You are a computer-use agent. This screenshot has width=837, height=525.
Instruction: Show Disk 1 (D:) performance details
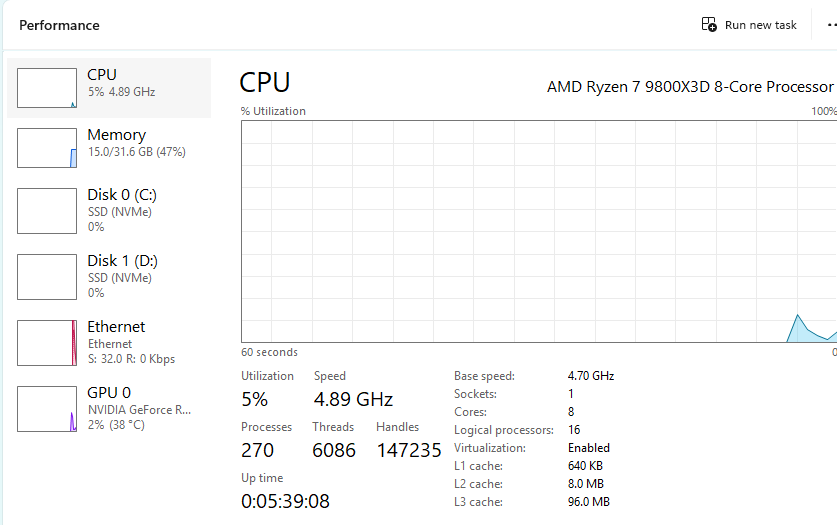pyautogui.click(x=122, y=261)
